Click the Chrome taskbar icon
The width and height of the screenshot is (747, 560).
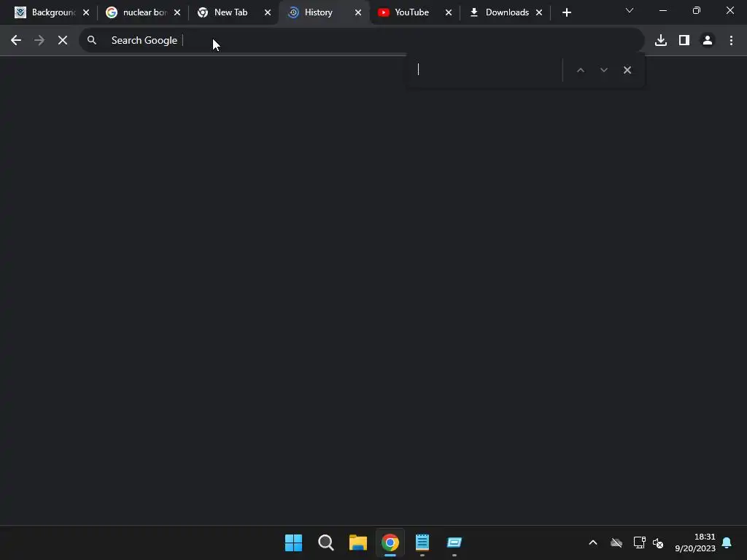[x=390, y=542]
